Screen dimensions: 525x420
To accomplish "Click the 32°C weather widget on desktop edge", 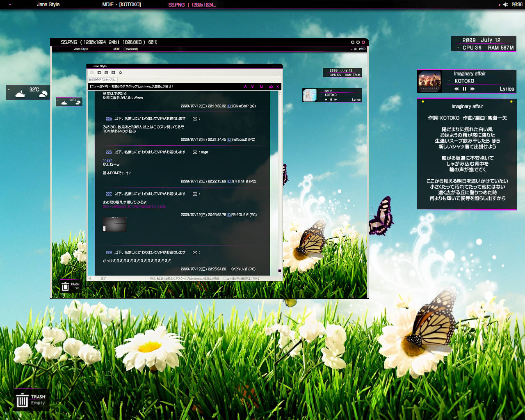I will coord(28,92).
